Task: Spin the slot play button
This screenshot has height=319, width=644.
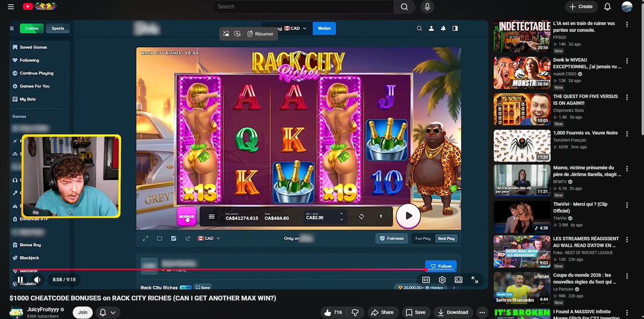Action: coord(408,216)
